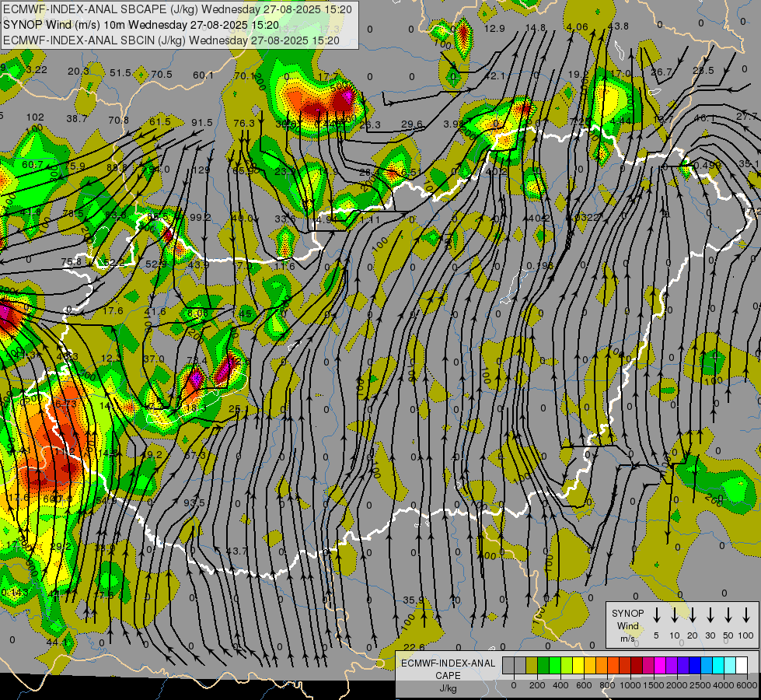The height and width of the screenshot is (700, 761).
Task: Select the olive swatch in the CAPE colorbar
Action: tap(532, 666)
